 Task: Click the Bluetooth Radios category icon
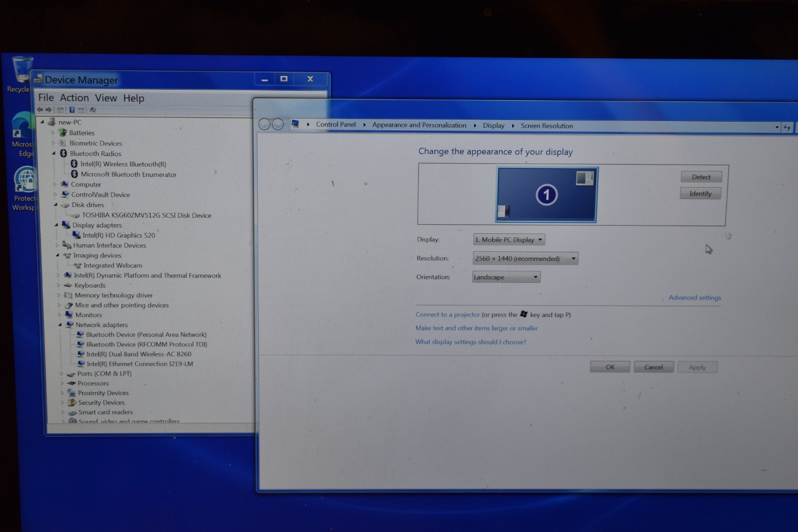click(x=63, y=153)
